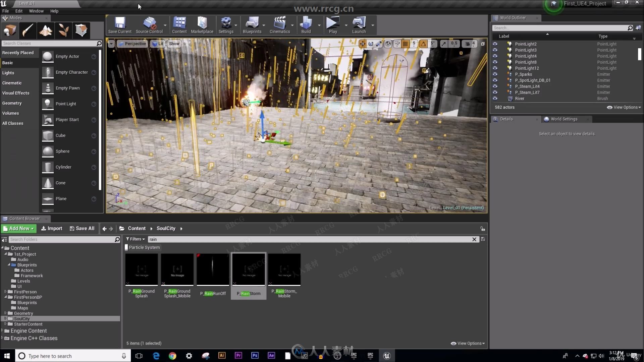The height and width of the screenshot is (362, 644).
Task: Open View Options in World Outliner
Action: (624, 107)
